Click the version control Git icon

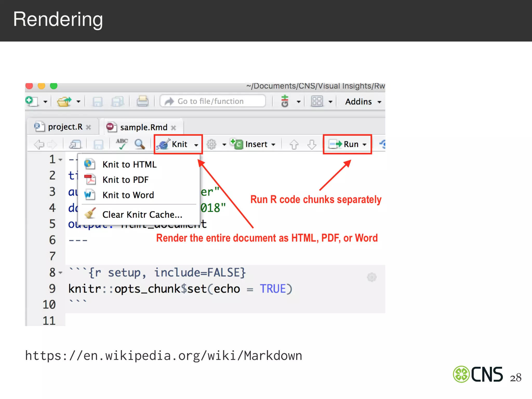[285, 101]
